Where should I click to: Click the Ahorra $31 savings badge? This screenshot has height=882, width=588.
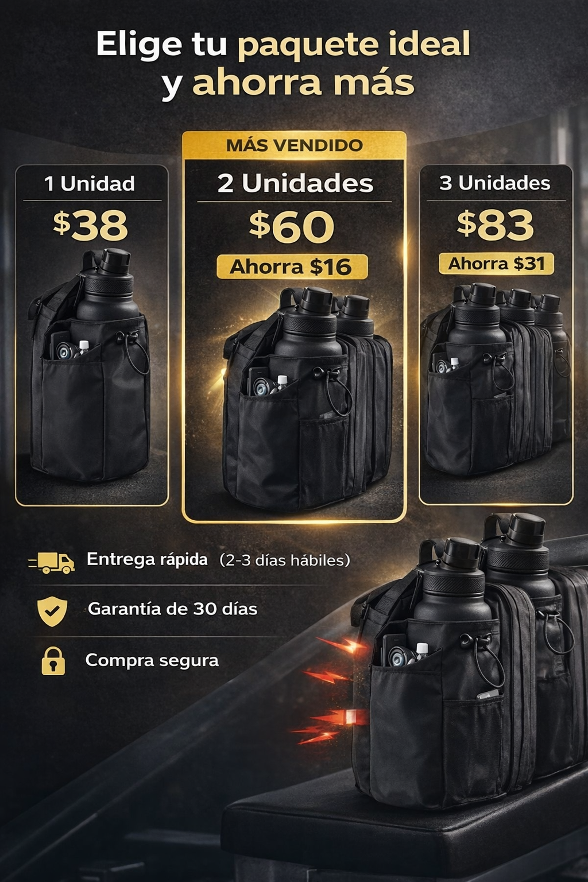496,264
